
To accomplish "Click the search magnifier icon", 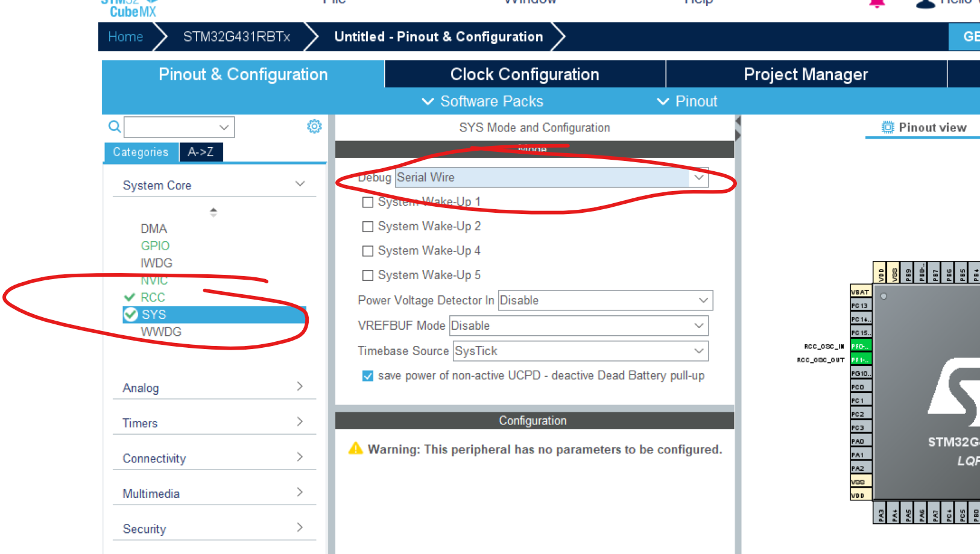I will (x=114, y=127).
